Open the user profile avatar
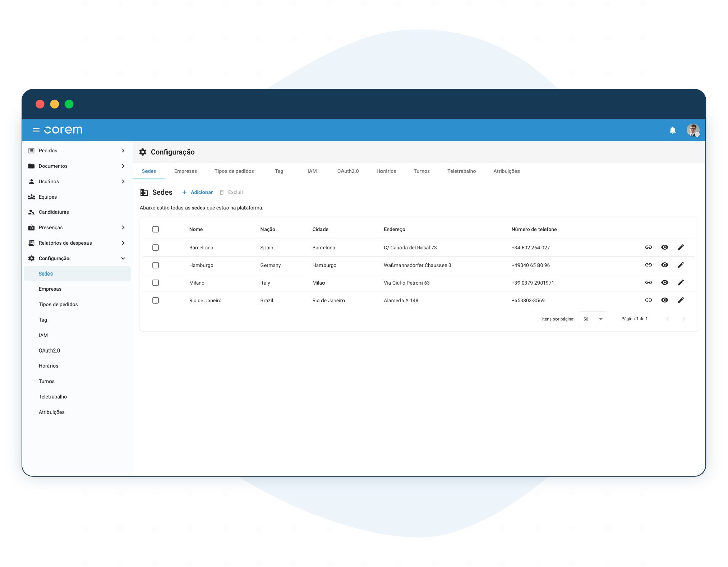728x567 pixels. [x=692, y=130]
